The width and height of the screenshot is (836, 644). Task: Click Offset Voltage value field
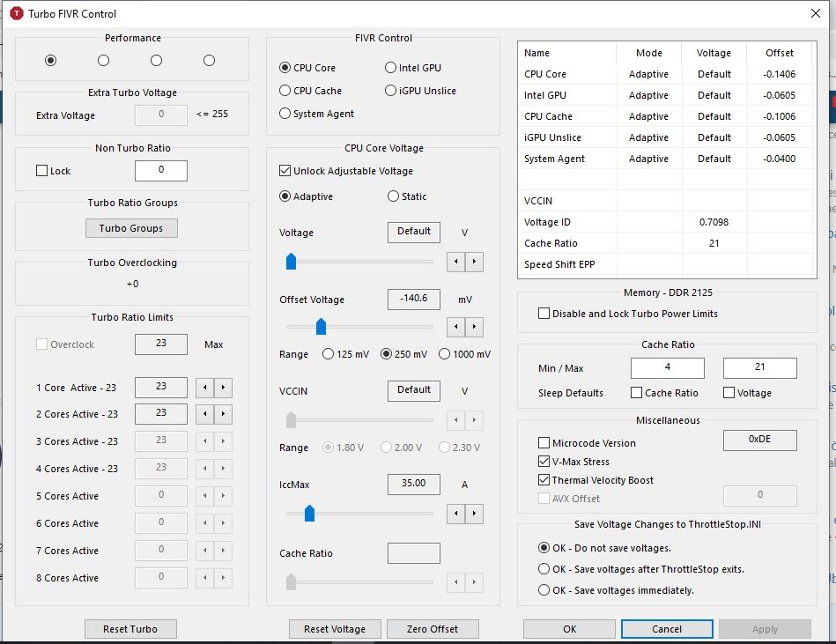[414, 299]
